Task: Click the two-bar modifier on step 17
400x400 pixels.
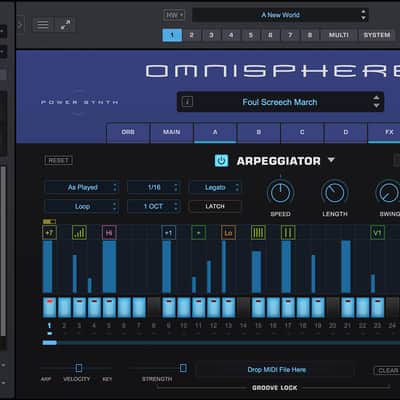Action: (x=288, y=233)
